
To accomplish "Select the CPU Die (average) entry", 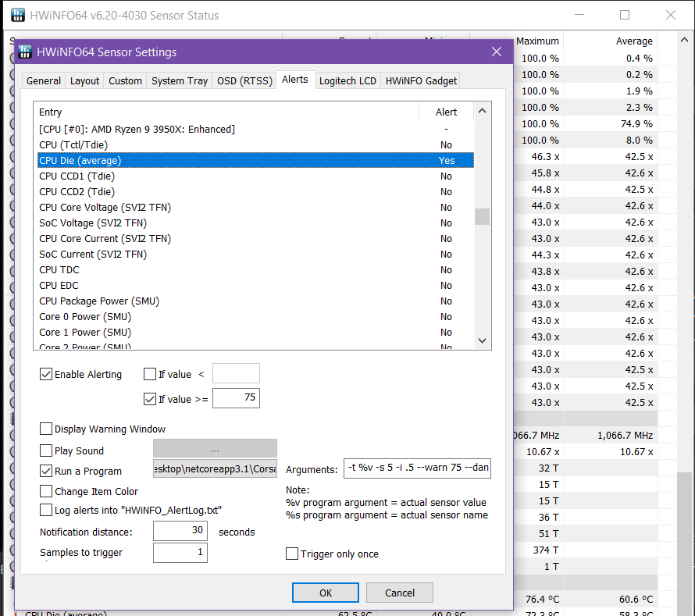I will coord(256,160).
